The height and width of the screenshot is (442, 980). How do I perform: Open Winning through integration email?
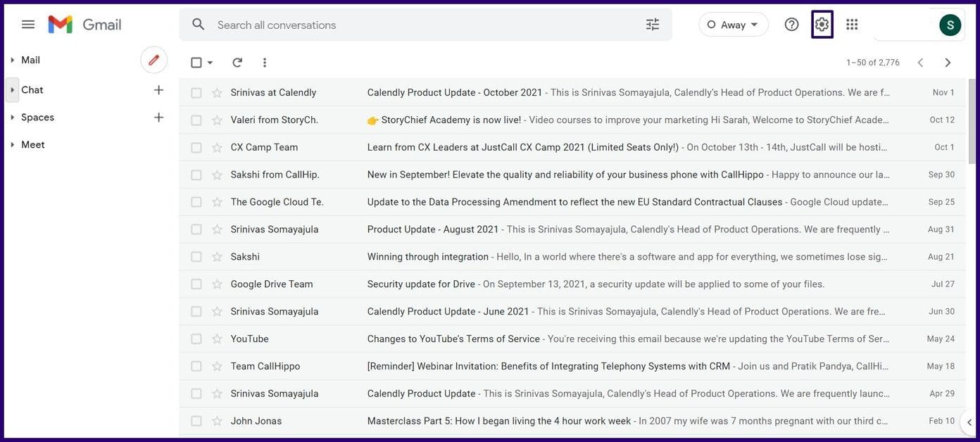[x=572, y=257]
